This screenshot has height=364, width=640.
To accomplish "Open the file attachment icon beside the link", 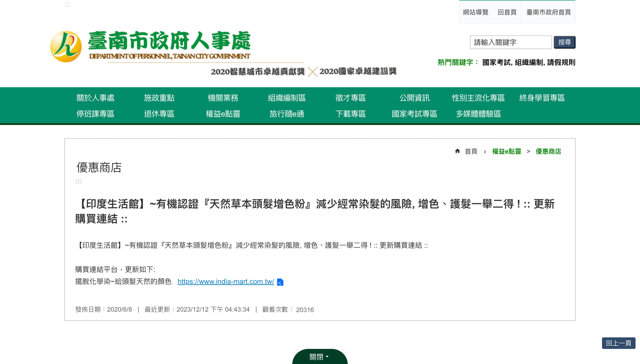I will pos(281,282).
